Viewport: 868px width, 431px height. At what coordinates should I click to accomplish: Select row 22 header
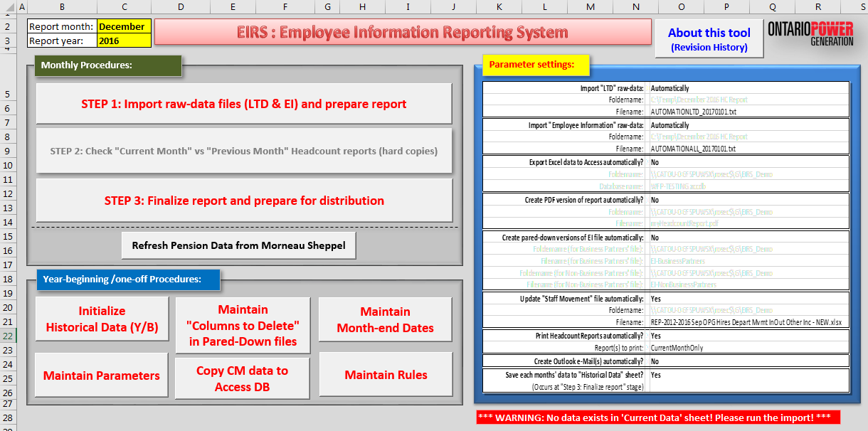[7, 336]
